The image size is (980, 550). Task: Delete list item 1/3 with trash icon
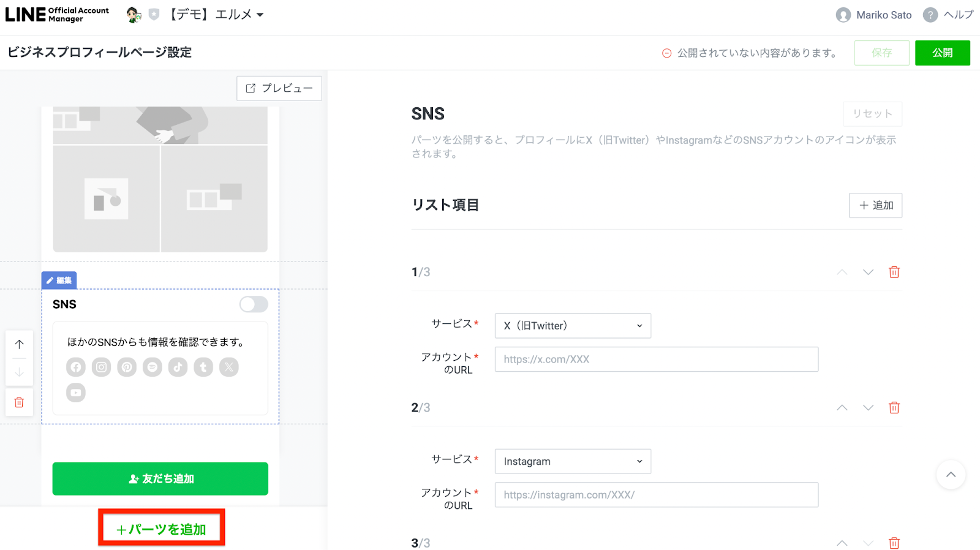click(894, 272)
